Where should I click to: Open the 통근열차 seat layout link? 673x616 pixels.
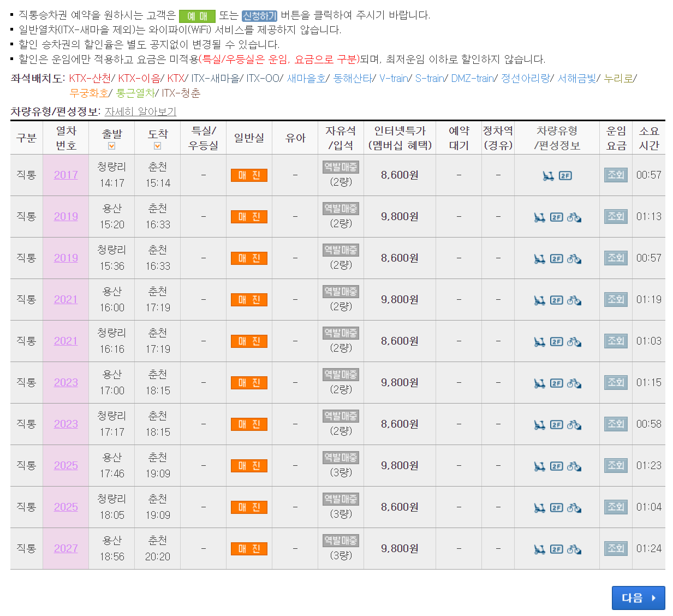click(x=135, y=93)
